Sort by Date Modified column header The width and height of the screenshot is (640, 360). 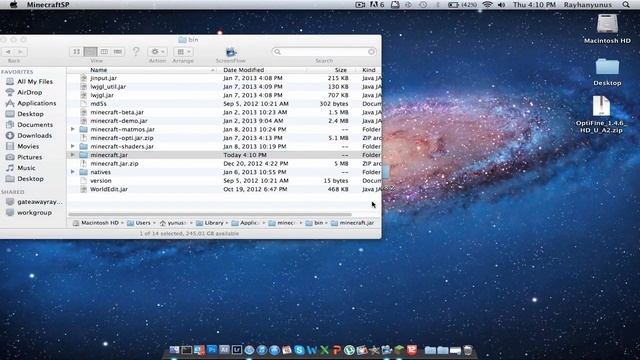point(244,70)
